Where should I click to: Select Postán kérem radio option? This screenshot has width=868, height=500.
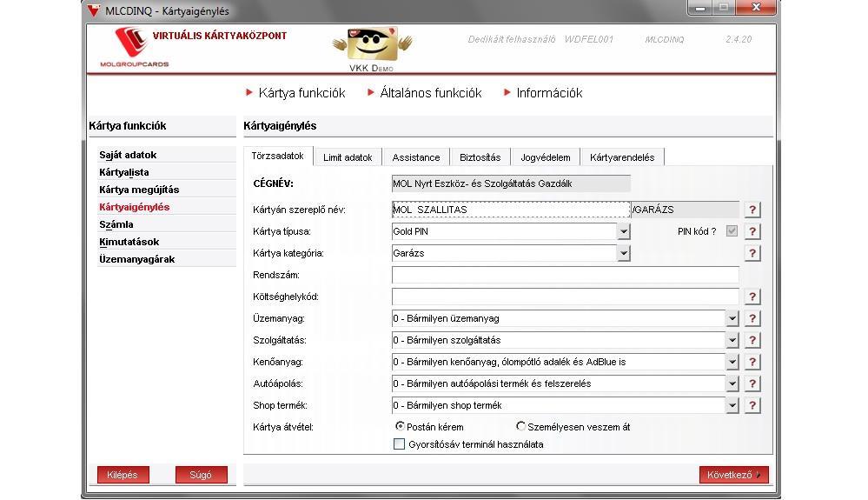[x=400, y=426]
